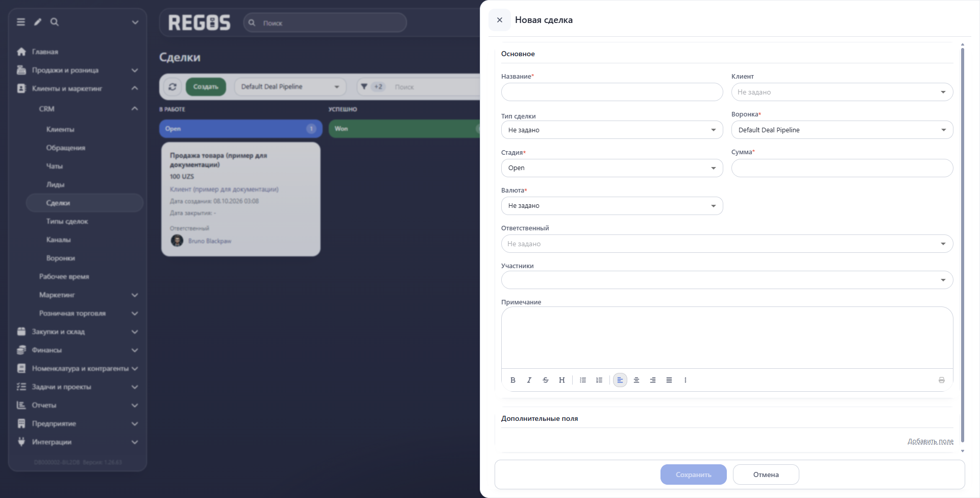Open the Участники dropdown
The width and height of the screenshot is (980, 498).
727,280
